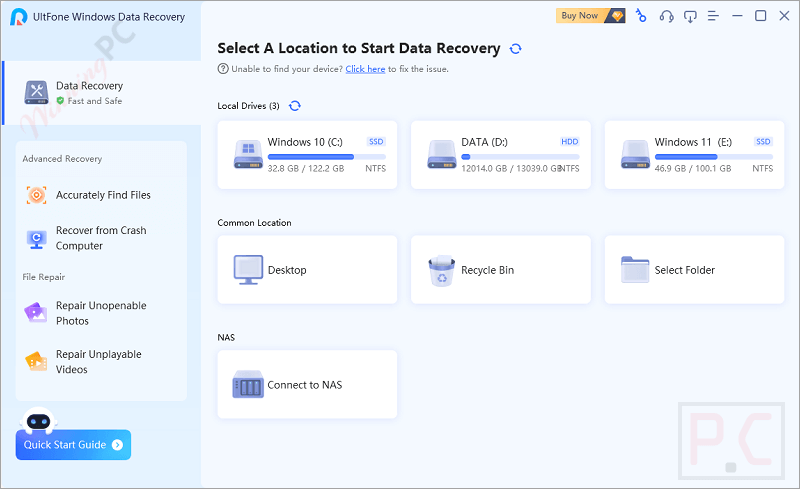Click the NAS server icon
The width and height of the screenshot is (800, 489).
click(248, 384)
